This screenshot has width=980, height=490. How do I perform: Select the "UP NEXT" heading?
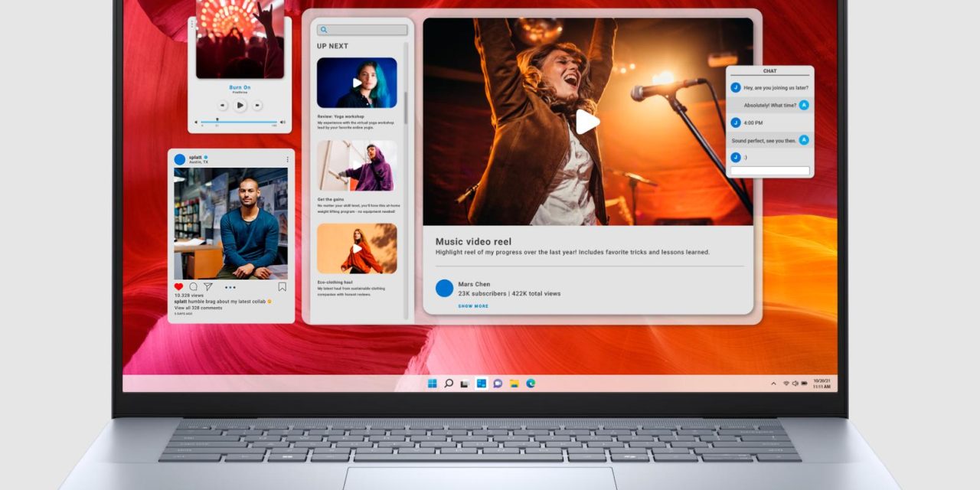[x=332, y=46]
